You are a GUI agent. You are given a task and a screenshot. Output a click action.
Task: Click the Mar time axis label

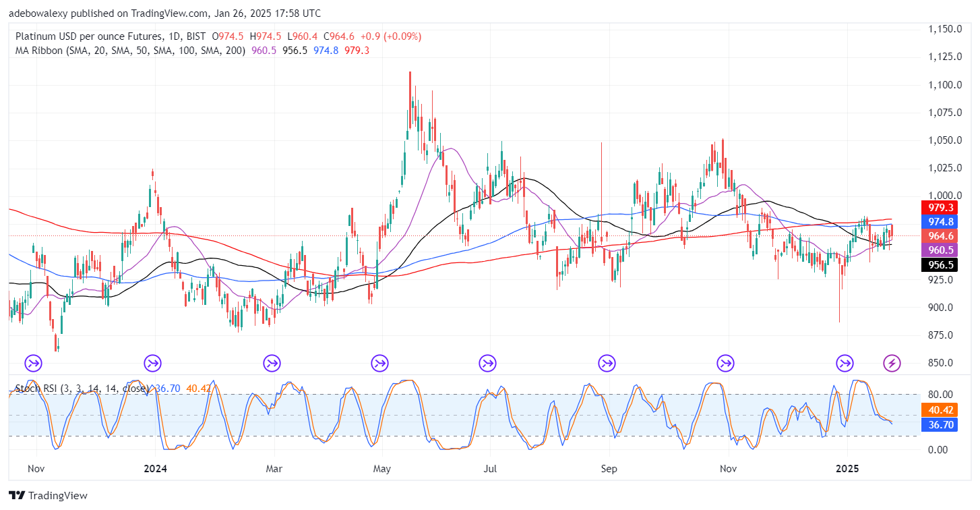point(274,468)
